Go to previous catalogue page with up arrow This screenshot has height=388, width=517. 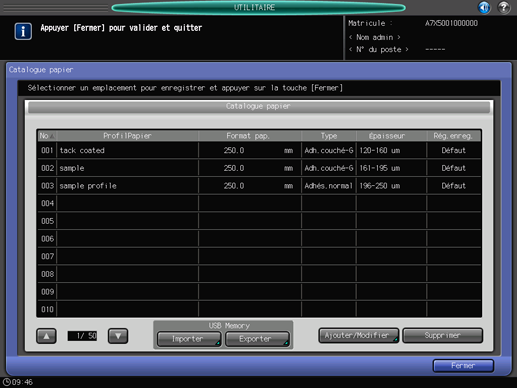pyautogui.click(x=46, y=336)
